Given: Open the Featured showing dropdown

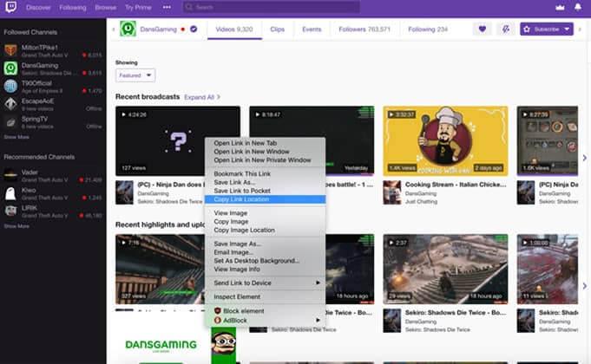Looking at the screenshot, I should coord(135,75).
